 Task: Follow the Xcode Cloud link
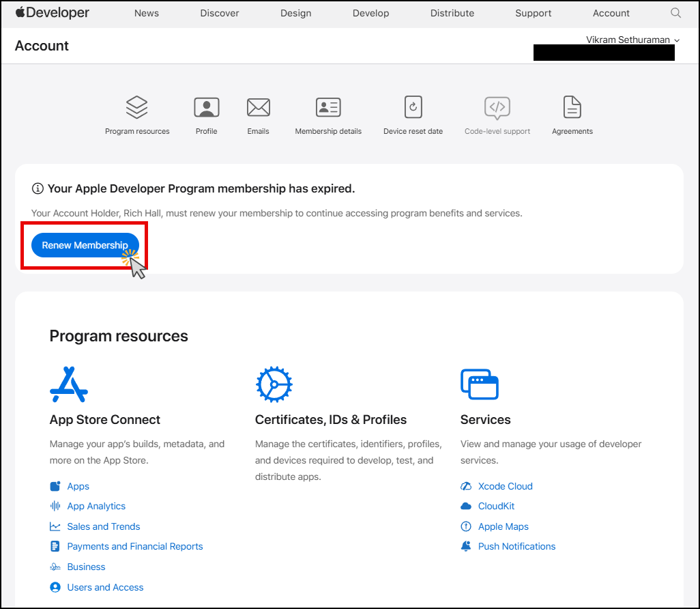(x=505, y=486)
